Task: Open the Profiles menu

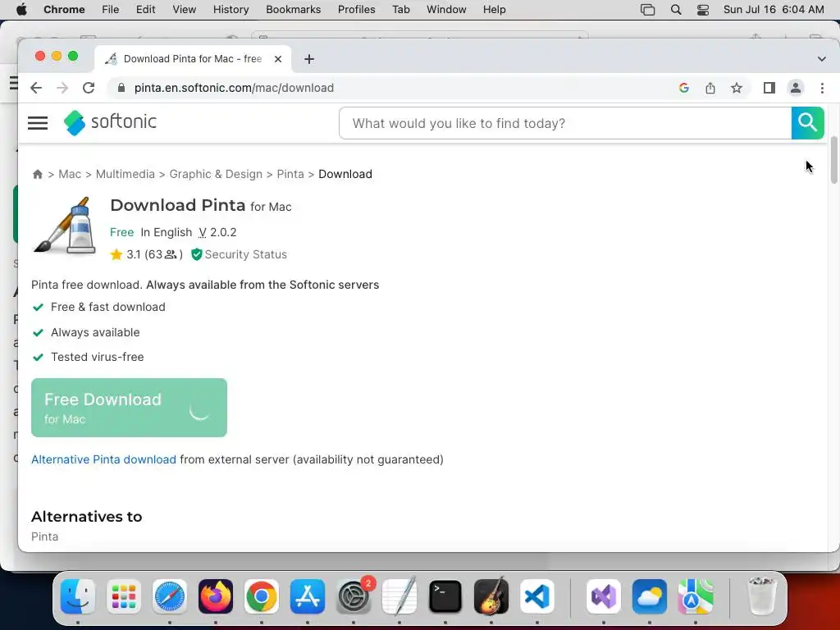Action: click(356, 10)
